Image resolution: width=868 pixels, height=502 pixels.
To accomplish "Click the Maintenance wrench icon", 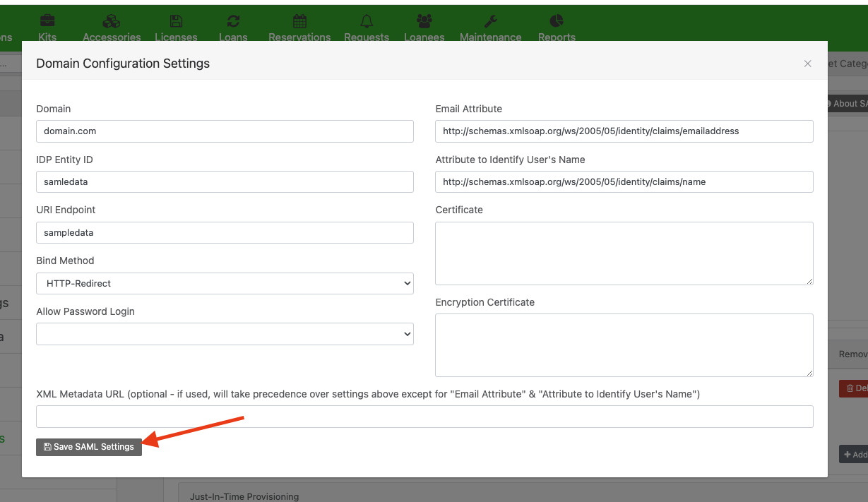I will tap(490, 20).
